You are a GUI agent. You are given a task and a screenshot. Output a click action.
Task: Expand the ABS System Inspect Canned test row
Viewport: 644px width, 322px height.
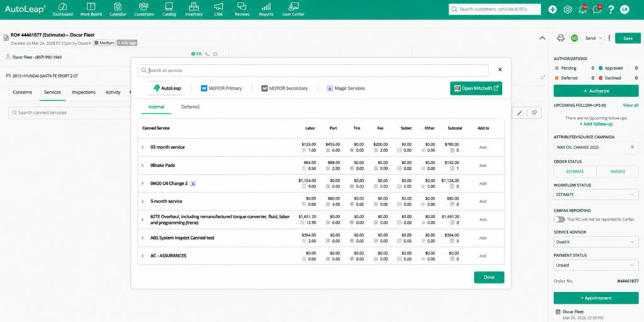(x=143, y=238)
